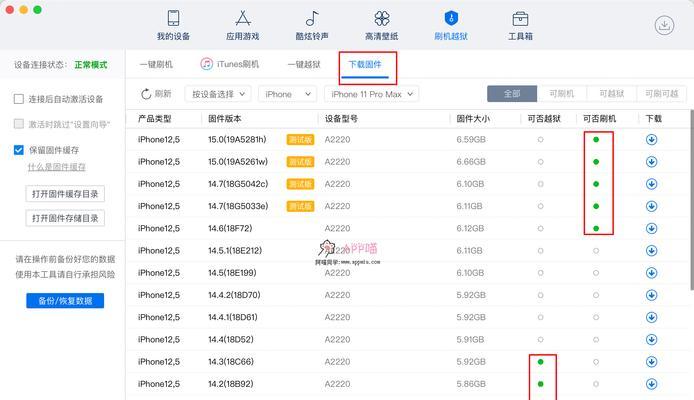
Task: Toggle the 激活时跳过设置向导 checkbox
Action: point(19,124)
